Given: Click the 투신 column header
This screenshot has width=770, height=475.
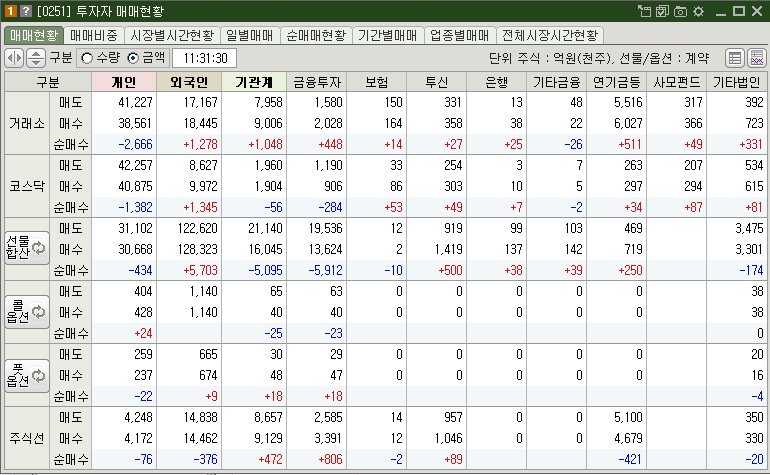Looking at the screenshot, I should point(437,82).
